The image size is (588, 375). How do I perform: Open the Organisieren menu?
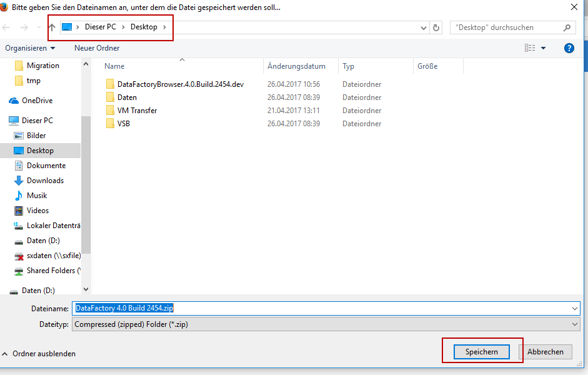(x=30, y=48)
